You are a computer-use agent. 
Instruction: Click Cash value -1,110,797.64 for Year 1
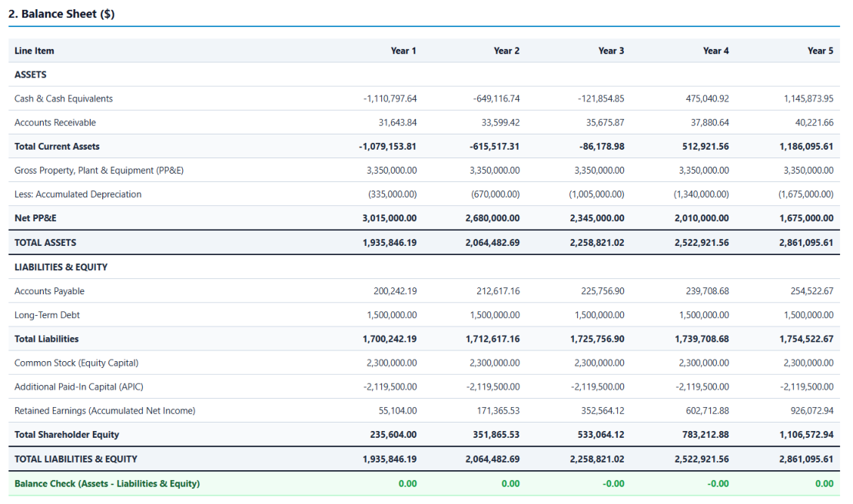coord(390,98)
